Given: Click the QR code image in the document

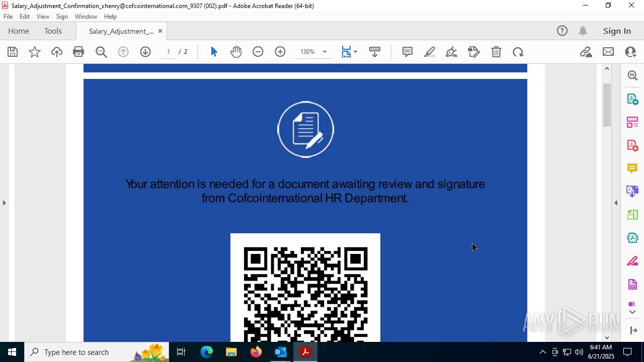Looking at the screenshot, I should [x=305, y=288].
